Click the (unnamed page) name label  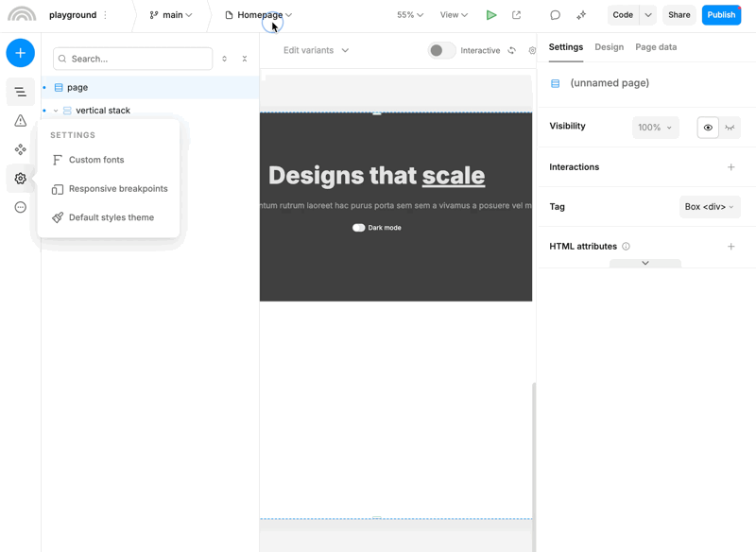point(610,83)
